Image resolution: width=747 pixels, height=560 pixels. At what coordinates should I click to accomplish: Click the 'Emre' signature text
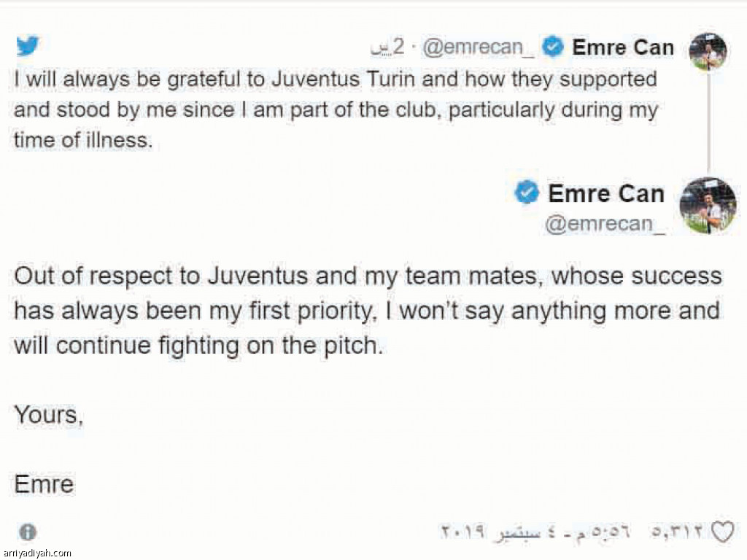click(44, 483)
